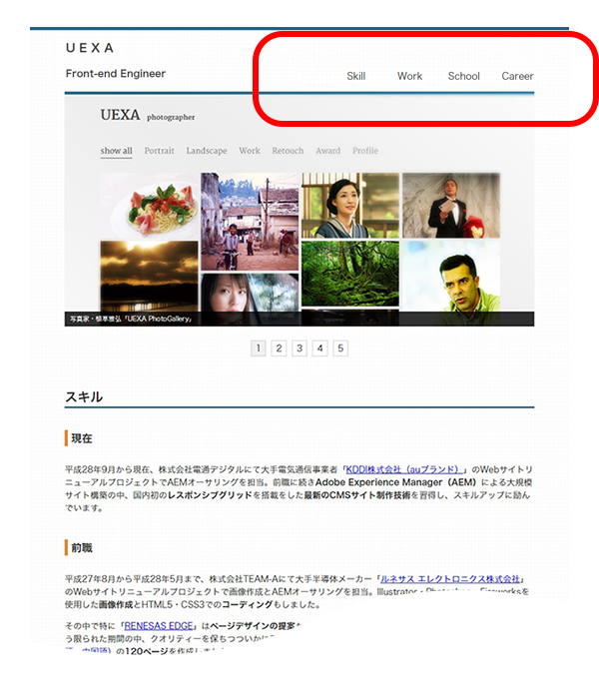Follow the KDDI株式会社 (auブランド) link
The image size is (599, 700).
404,469
